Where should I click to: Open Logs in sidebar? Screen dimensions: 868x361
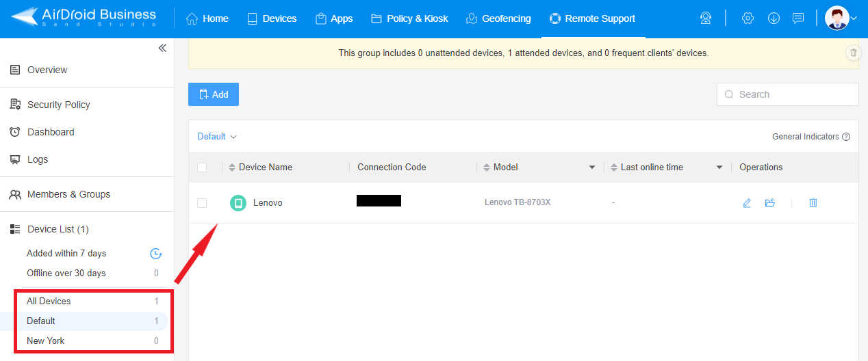[x=38, y=159]
